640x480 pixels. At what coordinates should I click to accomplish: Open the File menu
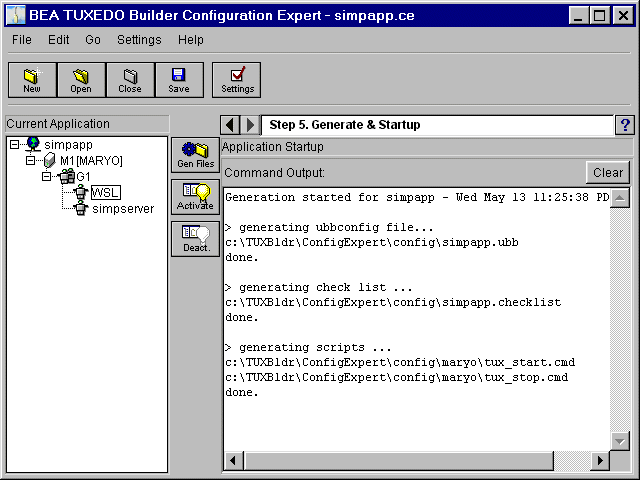click(x=22, y=40)
